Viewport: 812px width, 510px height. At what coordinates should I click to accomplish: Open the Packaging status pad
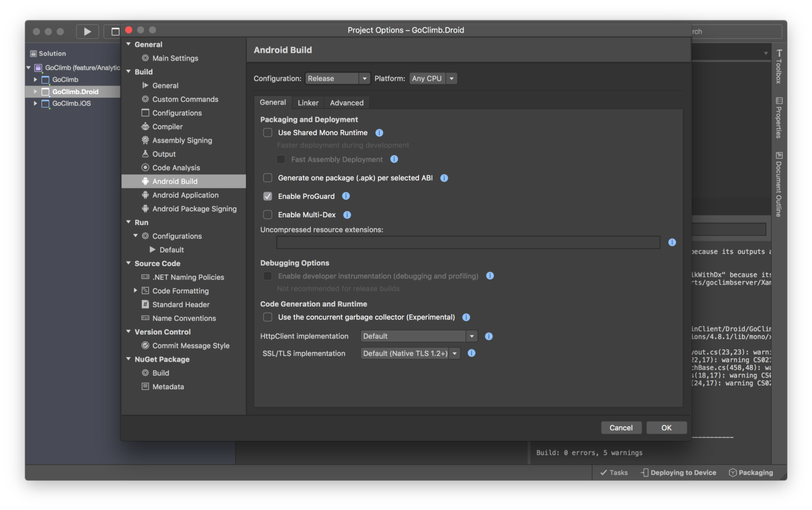751,472
